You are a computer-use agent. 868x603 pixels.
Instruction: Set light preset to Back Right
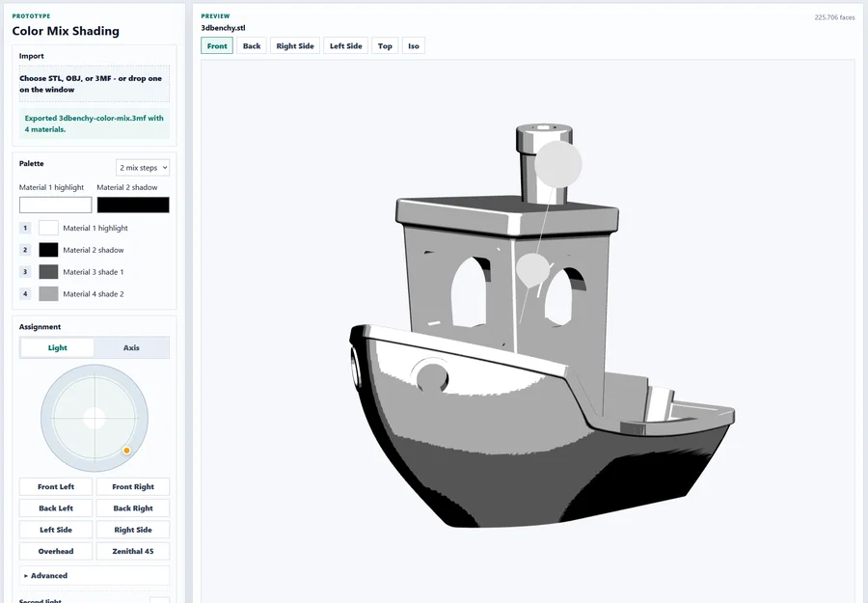[133, 508]
